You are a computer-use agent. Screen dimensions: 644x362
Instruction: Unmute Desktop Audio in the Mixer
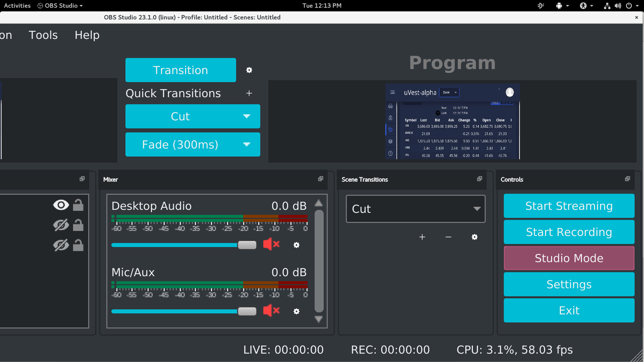click(x=271, y=244)
